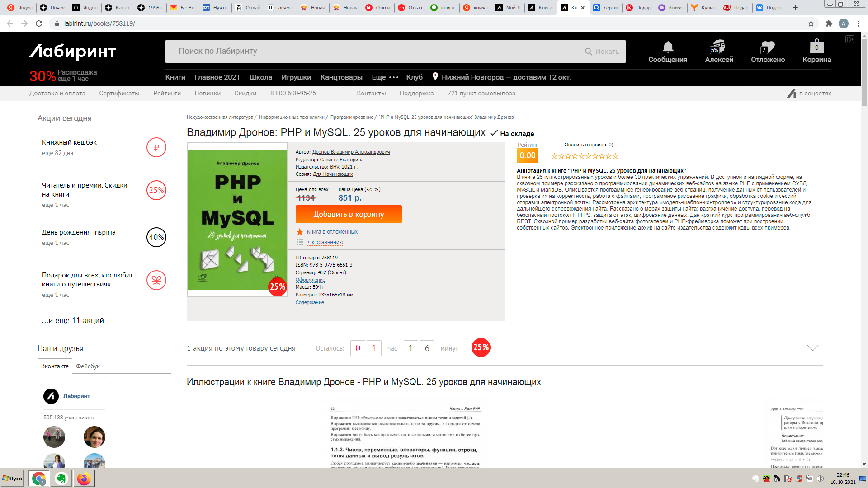Click the Книга в отложенных link
The width and height of the screenshot is (868, 488).
point(332,232)
